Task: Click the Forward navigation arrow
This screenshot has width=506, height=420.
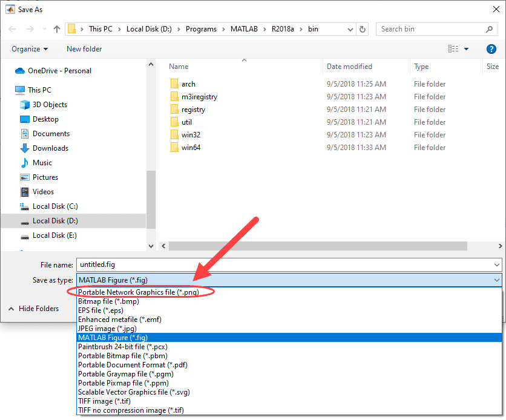Action: [x=30, y=29]
